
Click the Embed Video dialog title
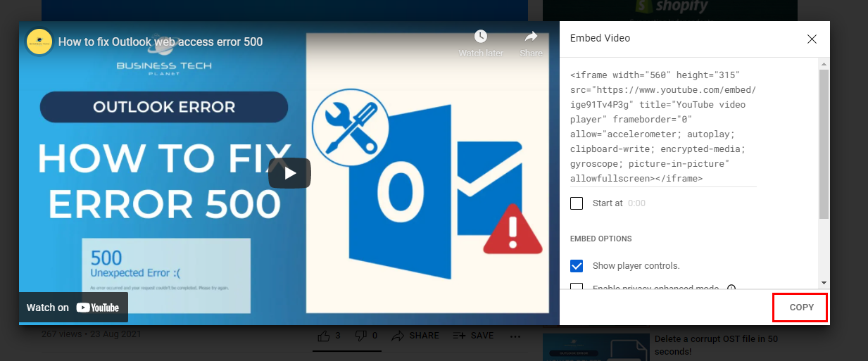[x=600, y=38]
